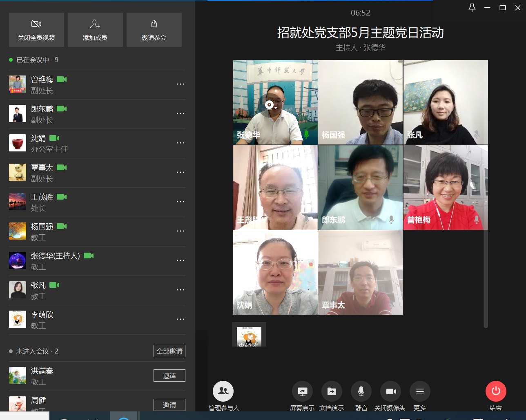Click the 关闭全员视频 camera-off button

[36, 30]
